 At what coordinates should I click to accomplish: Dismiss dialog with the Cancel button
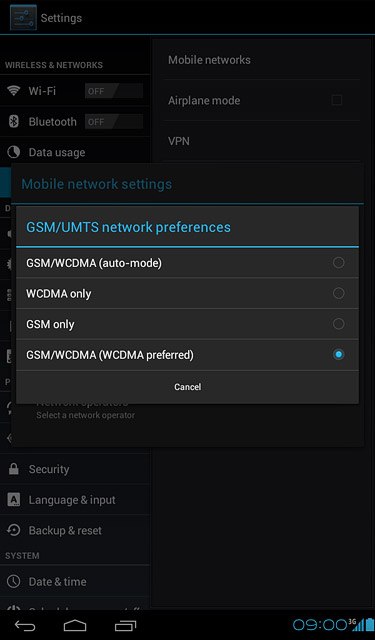(187, 387)
